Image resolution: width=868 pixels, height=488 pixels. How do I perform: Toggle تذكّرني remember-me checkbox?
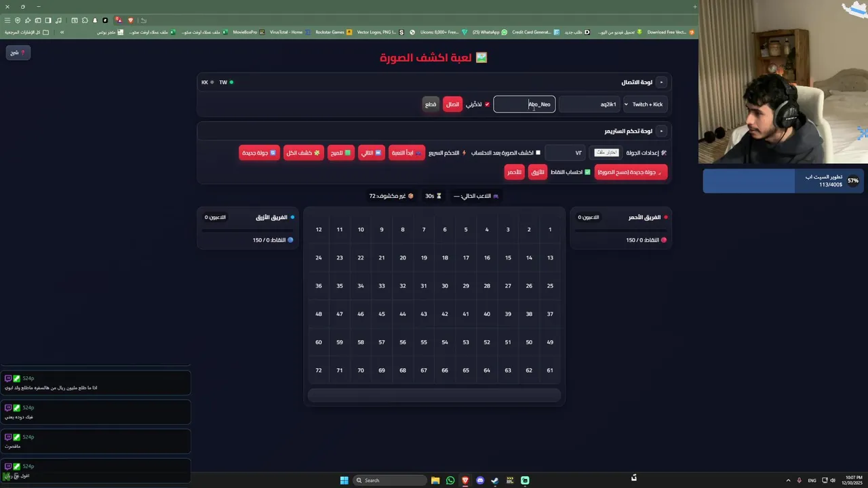tap(487, 104)
